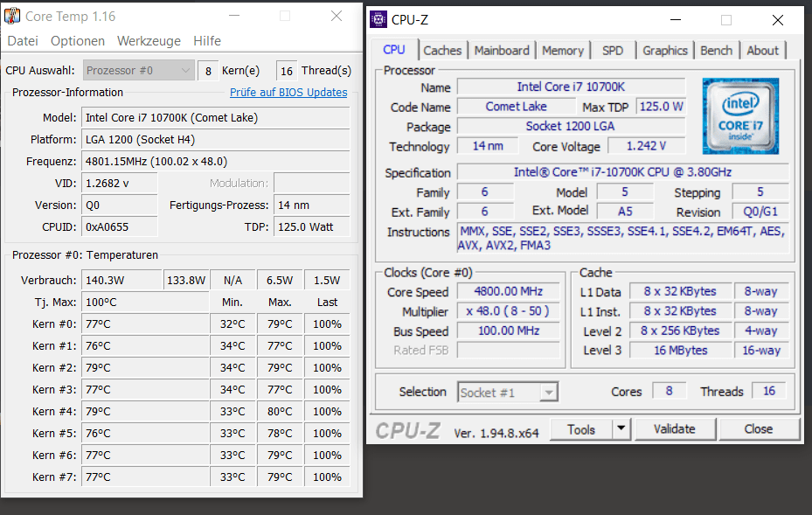Viewport: 812px width, 515px height.
Task: Click the Cores value 8 in CPU-Z
Action: pos(669,391)
